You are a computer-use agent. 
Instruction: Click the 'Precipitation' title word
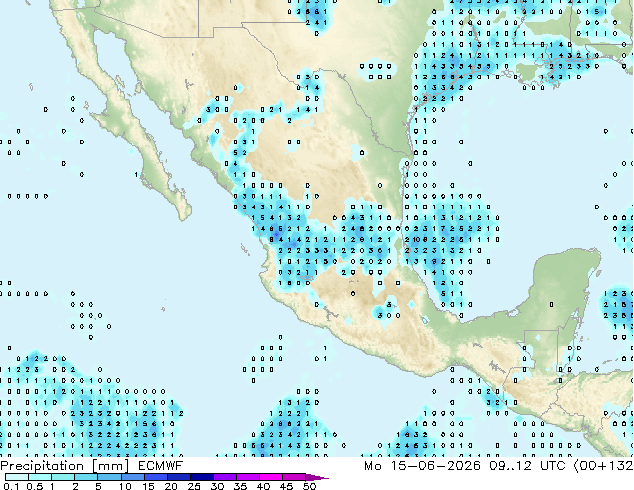point(42,466)
